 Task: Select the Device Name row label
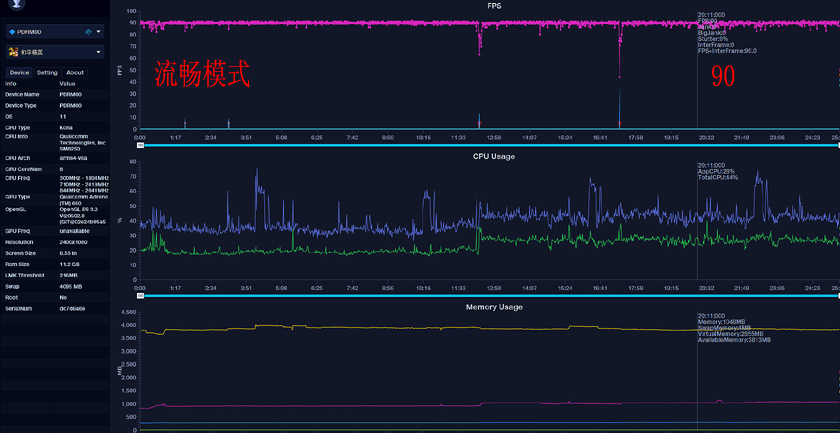point(22,94)
